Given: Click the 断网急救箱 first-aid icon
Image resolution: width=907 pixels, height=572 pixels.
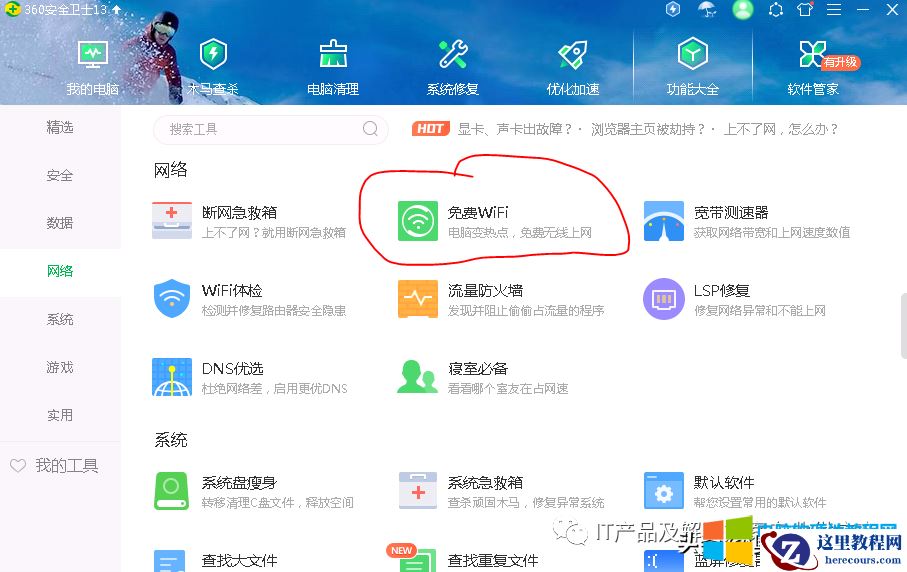Looking at the screenshot, I should 172,220.
